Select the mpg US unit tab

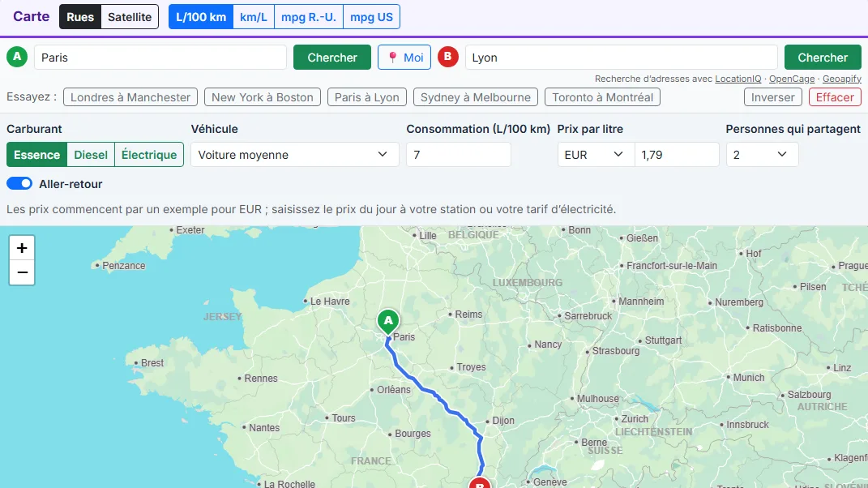[x=371, y=16]
